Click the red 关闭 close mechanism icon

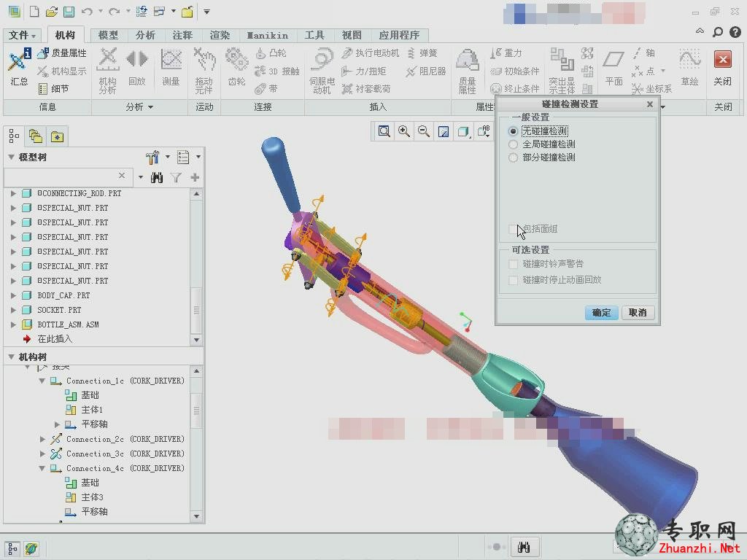723,60
